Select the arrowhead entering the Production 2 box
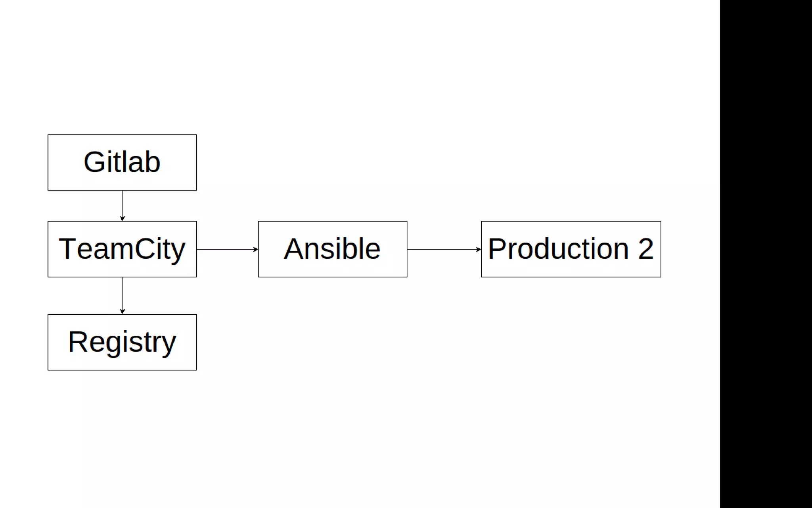This screenshot has width=812, height=508. [x=478, y=249]
